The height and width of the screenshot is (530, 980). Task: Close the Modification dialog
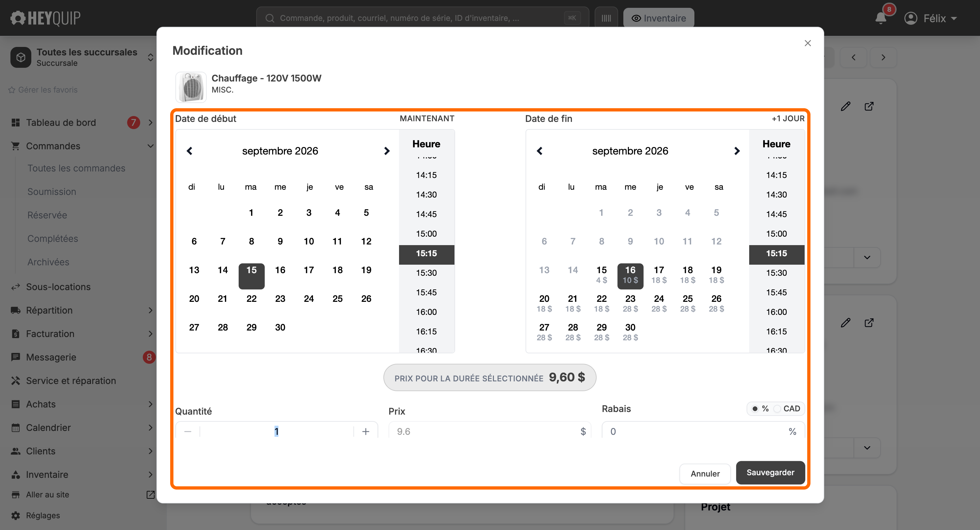[x=807, y=43]
